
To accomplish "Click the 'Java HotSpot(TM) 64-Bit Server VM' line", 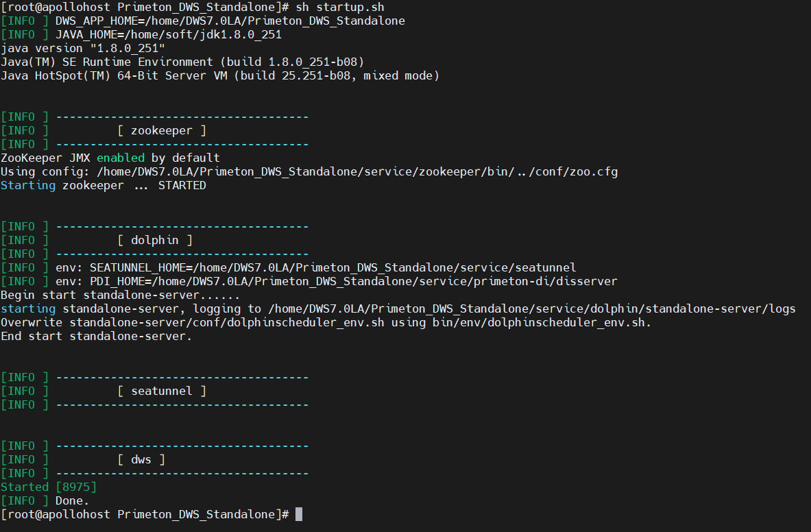I will pyautogui.click(x=219, y=75).
